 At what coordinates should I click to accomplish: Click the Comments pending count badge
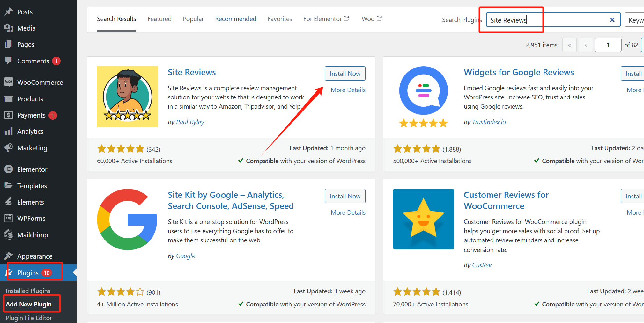coord(56,61)
